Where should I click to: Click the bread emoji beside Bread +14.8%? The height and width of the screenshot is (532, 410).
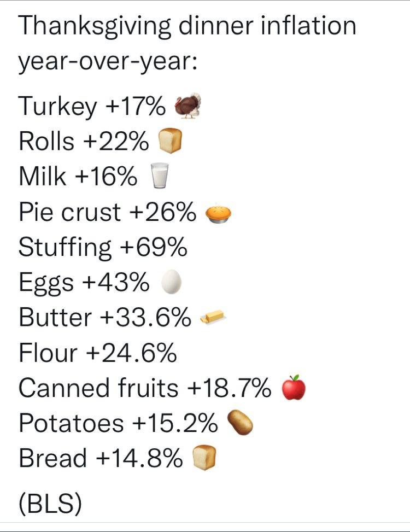[204, 458]
